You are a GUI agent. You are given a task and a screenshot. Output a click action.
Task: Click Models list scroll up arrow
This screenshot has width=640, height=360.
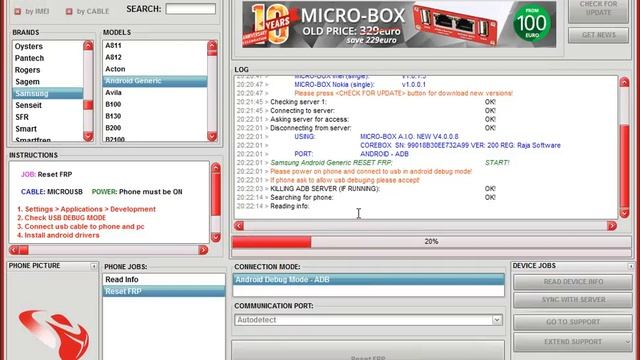pos(212,45)
